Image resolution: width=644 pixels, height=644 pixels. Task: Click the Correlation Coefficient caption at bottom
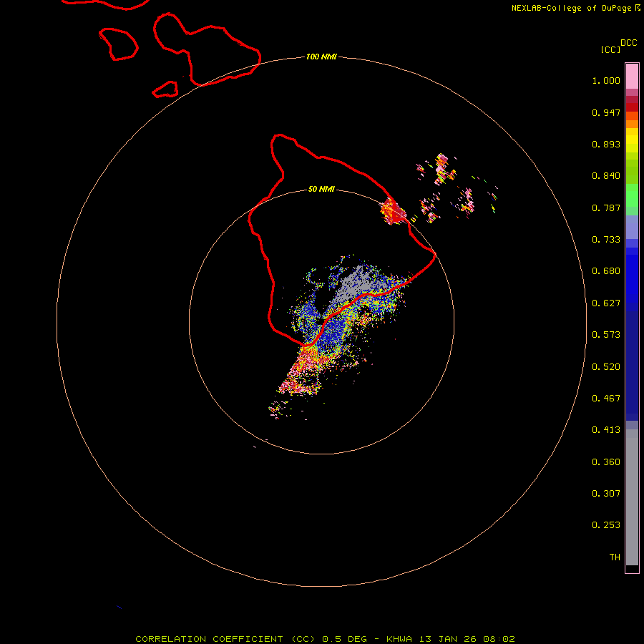[x=325, y=639]
